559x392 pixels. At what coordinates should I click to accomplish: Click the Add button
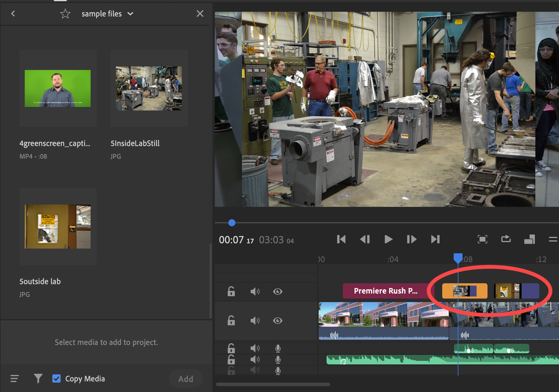[x=186, y=379]
